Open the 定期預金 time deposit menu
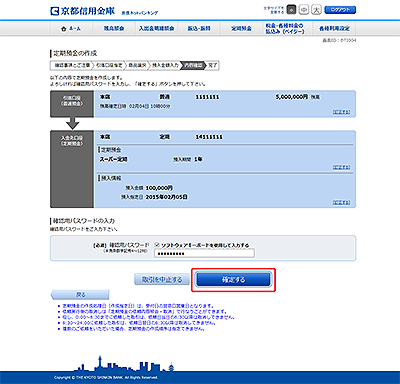Image resolution: width=400 pixels, height=384 pixels. pyautogui.click(x=241, y=29)
